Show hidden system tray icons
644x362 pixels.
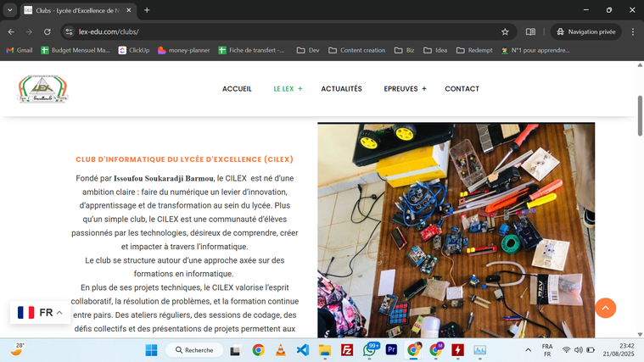point(528,349)
